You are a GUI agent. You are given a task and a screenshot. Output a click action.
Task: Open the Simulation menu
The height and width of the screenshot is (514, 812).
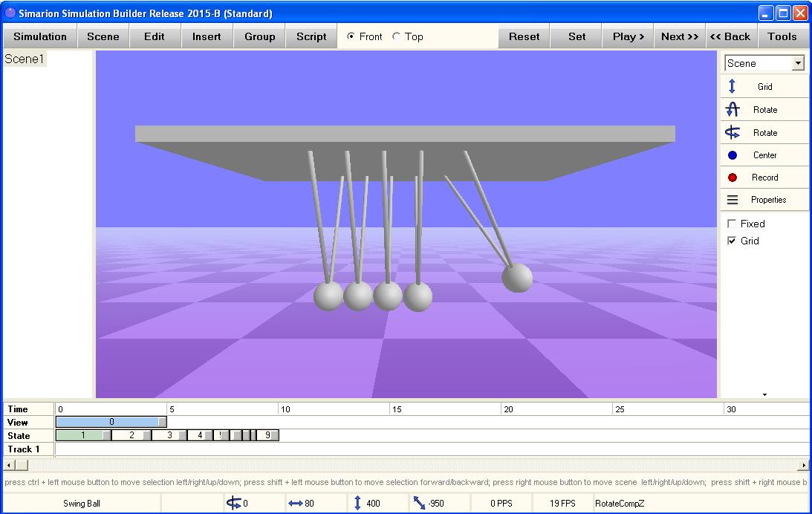point(39,36)
